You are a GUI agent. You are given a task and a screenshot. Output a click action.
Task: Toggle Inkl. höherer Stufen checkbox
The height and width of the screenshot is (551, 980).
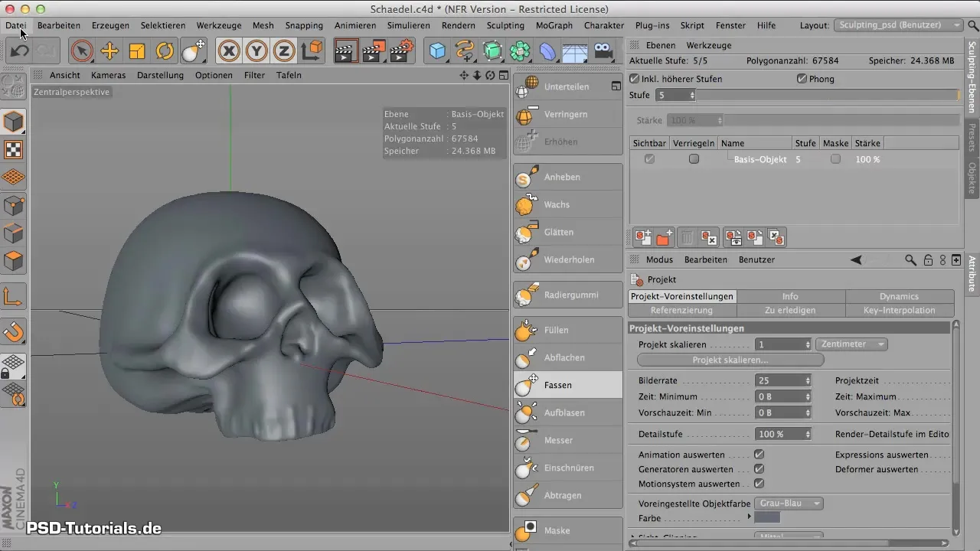[634, 79]
